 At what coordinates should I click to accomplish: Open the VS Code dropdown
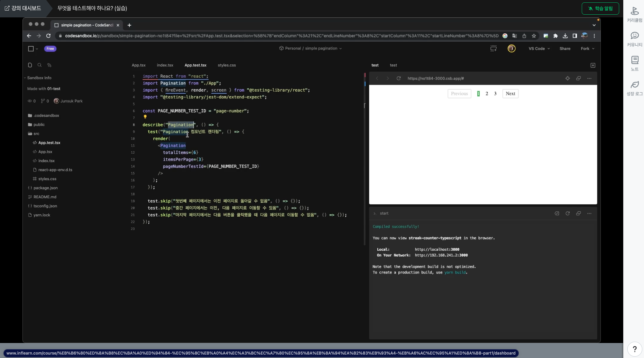pos(539,48)
